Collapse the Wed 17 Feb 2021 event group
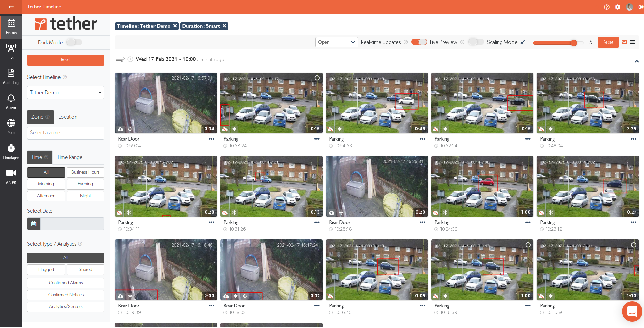644x328 pixels. [636, 61]
